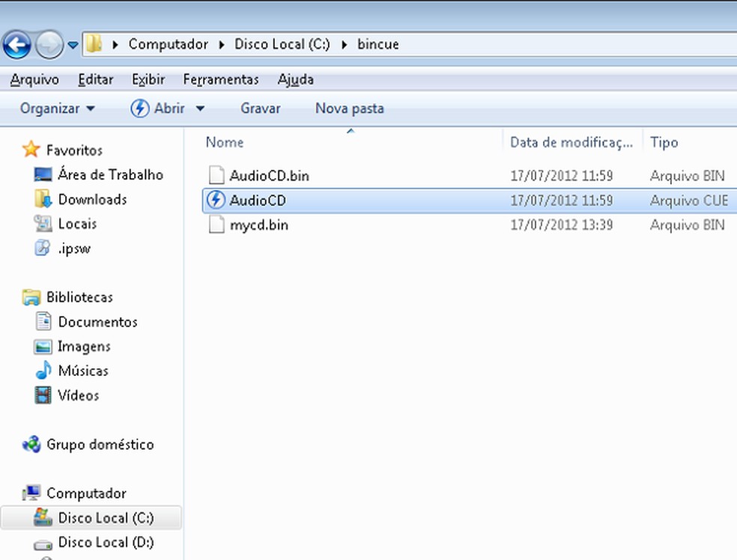The height and width of the screenshot is (560, 737).
Task: Click the Disco Local (C:) drive icon
Action: click(x=43, y=517)
